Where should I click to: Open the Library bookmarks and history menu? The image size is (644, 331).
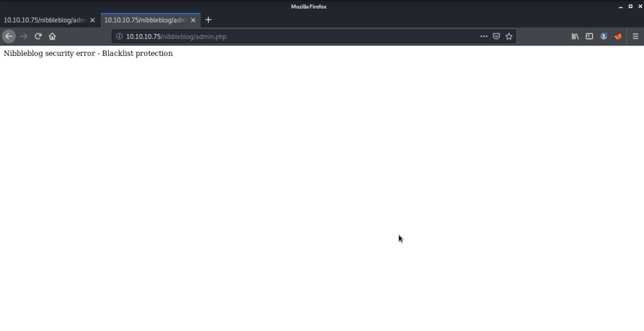(x=575, y=36)
